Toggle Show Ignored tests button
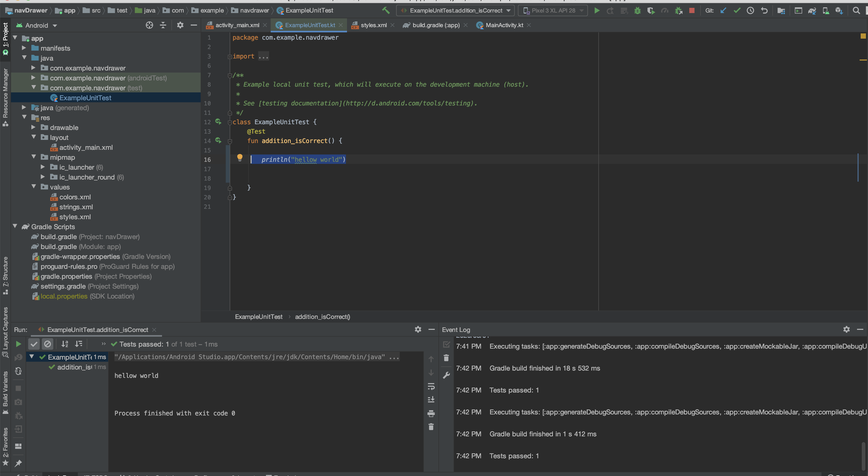 pos(48,344)
